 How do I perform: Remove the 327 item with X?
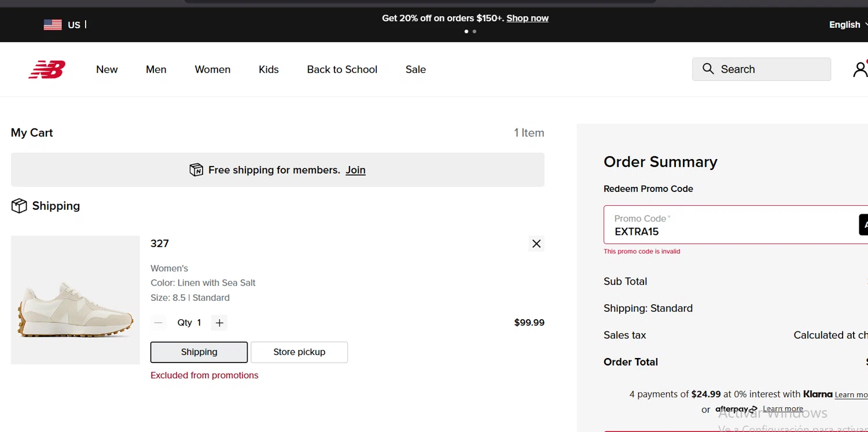click(536, 243)
